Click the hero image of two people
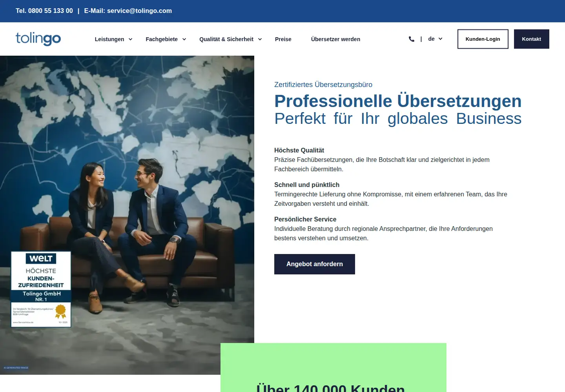The width and height of the screenshot is (565, 392). pos(127,215)
